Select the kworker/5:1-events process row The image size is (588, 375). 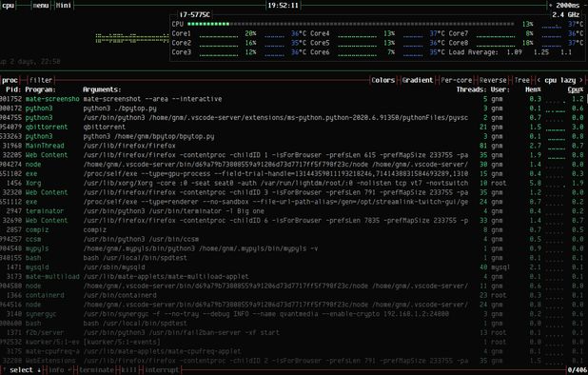coord(292,342)
